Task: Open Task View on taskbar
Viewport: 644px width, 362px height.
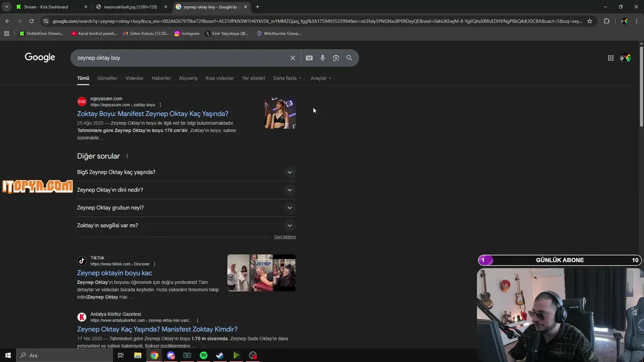Action: tap(121, 355)
